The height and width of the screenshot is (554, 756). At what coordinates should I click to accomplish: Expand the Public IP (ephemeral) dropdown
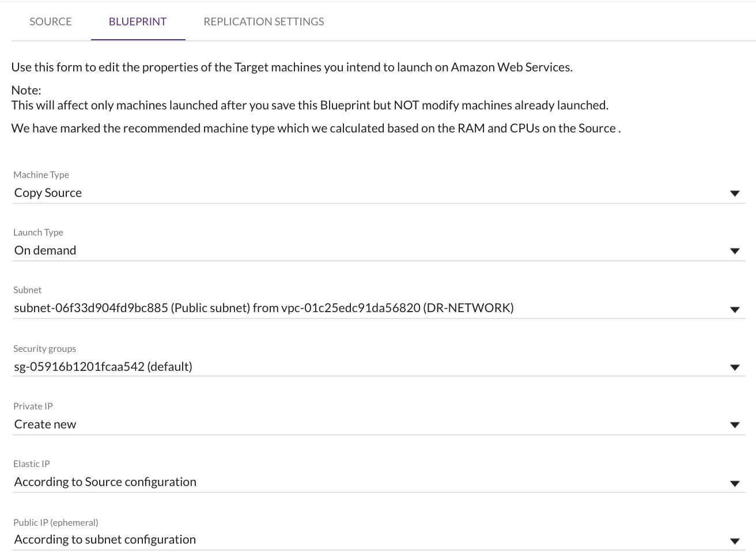click(735, 540)
